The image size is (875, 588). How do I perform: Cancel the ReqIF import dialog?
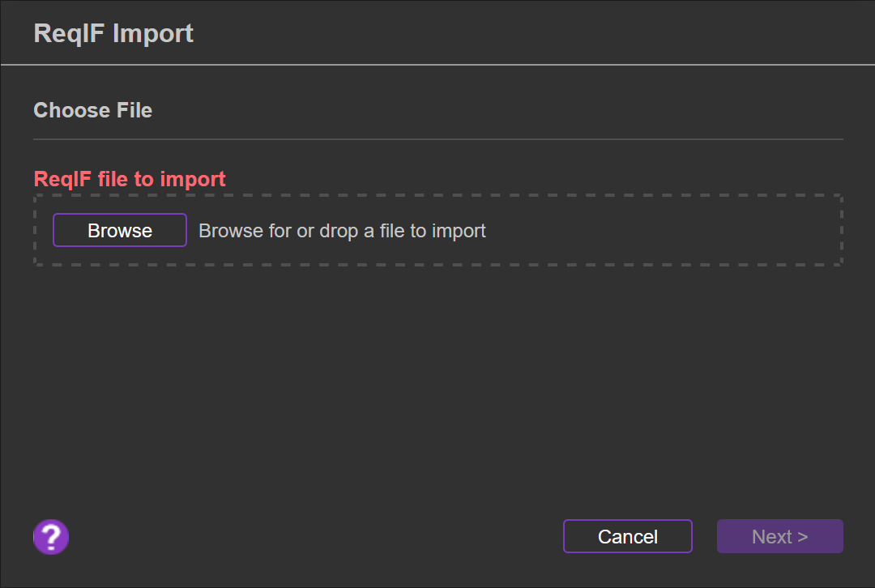point(627,536)
